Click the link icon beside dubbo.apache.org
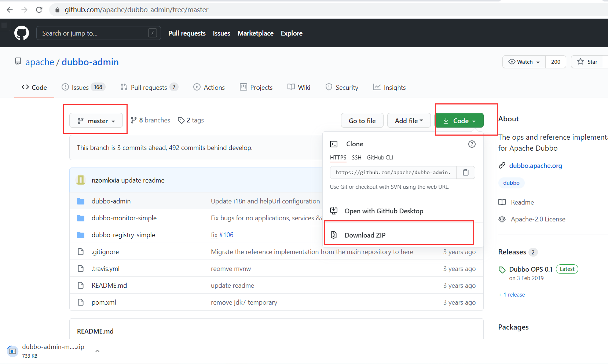Viewport: 608px width, 364px height. pyautogui.click(x=502, y=166)
